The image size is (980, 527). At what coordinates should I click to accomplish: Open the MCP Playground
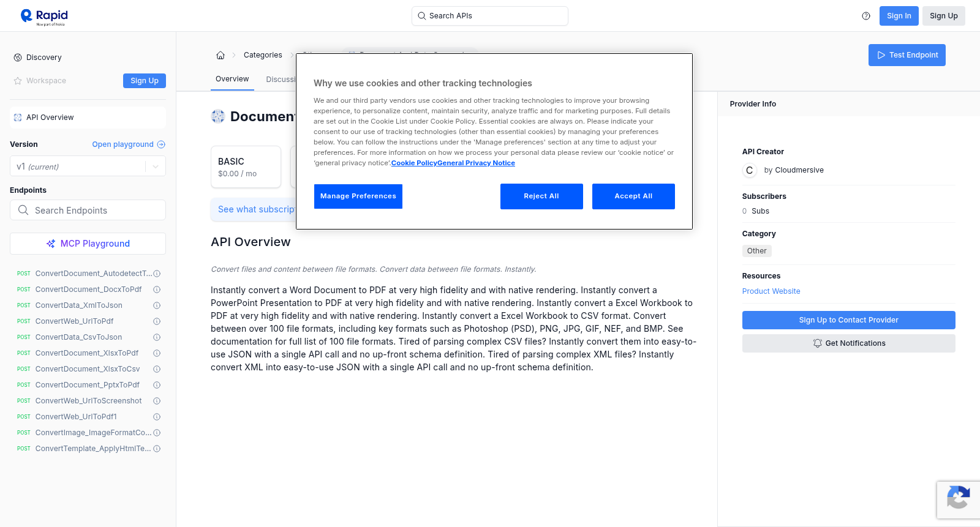tap(88, 244)
